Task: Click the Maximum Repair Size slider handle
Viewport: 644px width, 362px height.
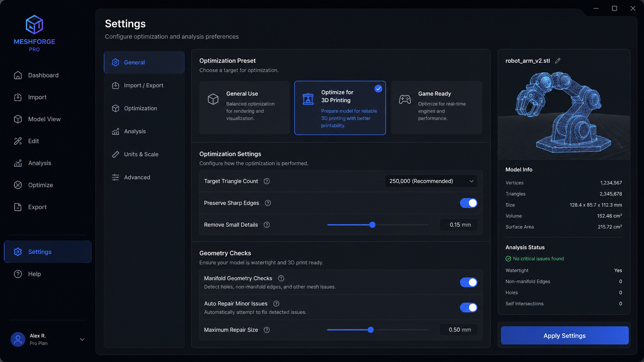Action: pyautogui.click(x=371, y=330)
